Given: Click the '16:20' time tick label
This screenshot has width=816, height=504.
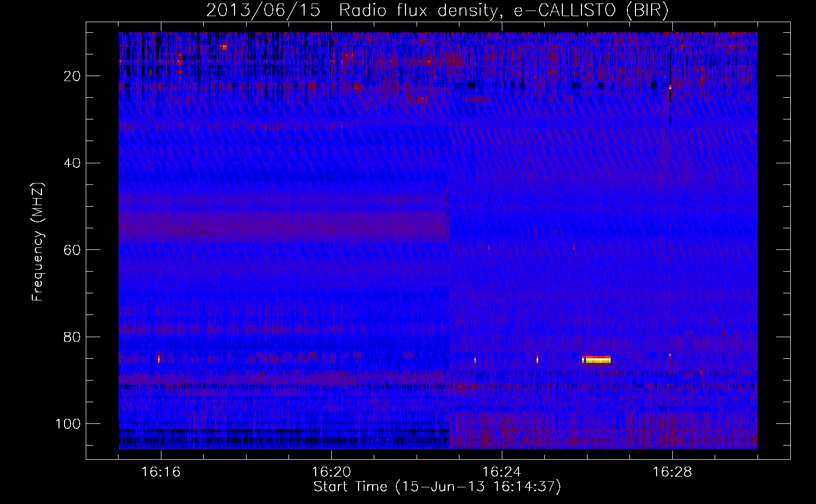Looking at the screenshot, I should click(331, 472).
